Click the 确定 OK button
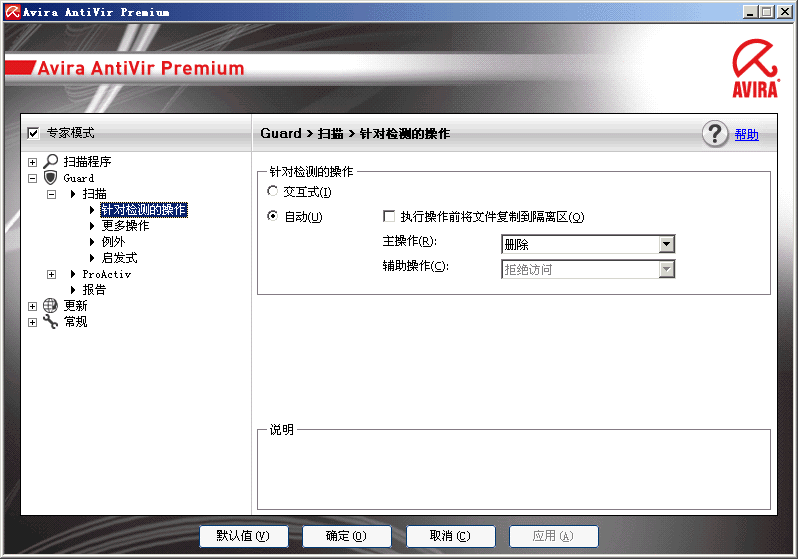Screen dimensions: 798x559 [347, 536]
